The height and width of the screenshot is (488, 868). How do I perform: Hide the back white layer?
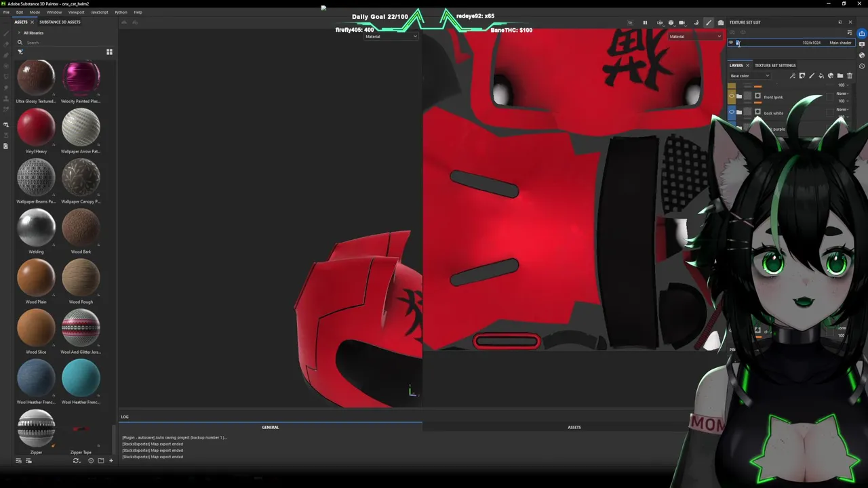[732, 112]
